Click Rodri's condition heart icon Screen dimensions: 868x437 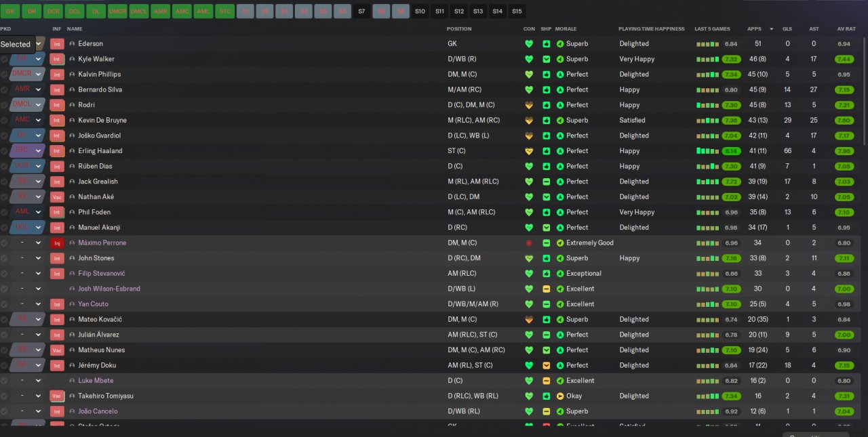[529, 105]
